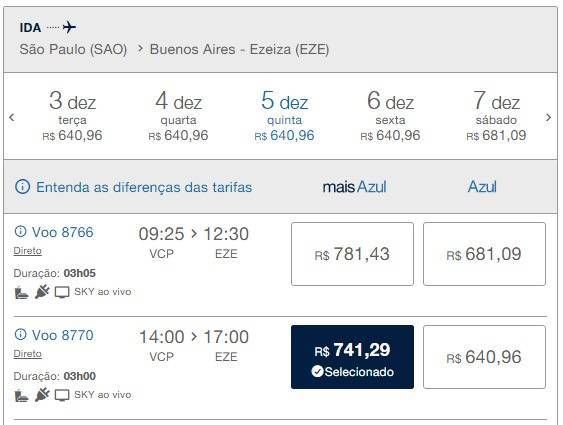
Task: Choose R$ 640,96 Azul fare for Voo 8770
Action: (x=484, y=357)
